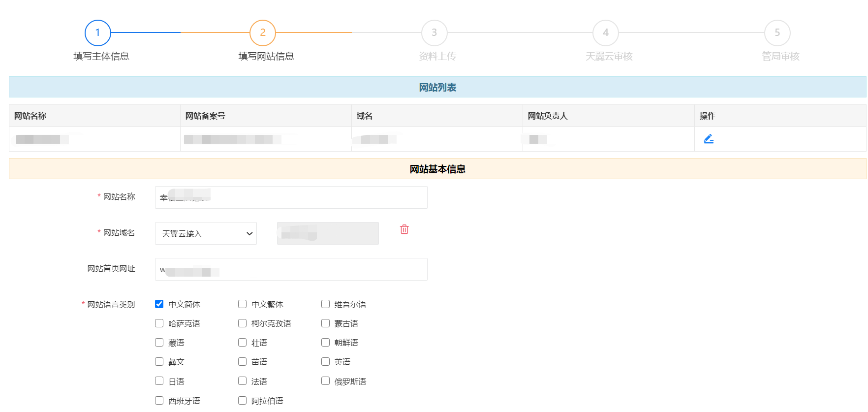The width and height of the screenshot is (868, 412).
Task: Enable the 阿拉伯语 checkbox
Action: [x=242, y=401]
